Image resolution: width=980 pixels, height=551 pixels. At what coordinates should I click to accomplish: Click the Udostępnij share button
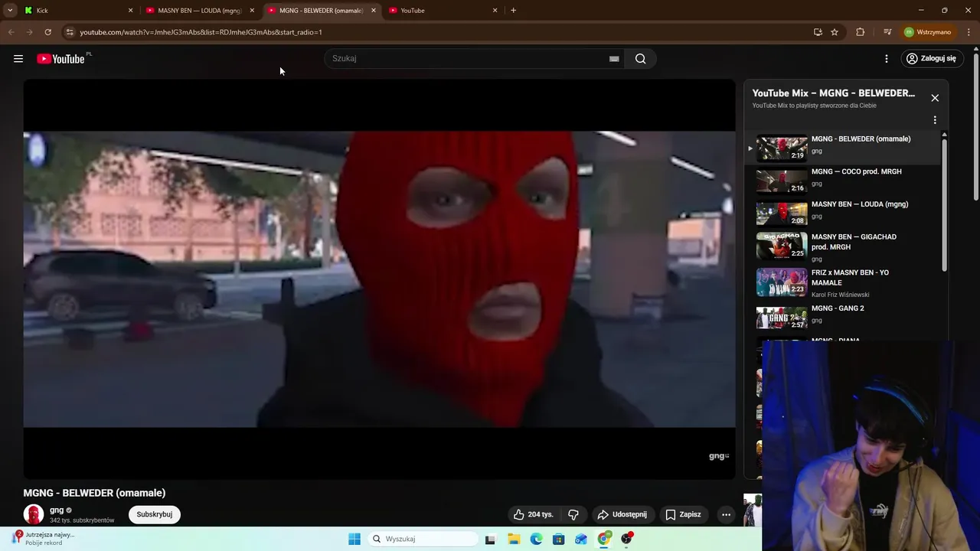[x=622, y=514]
